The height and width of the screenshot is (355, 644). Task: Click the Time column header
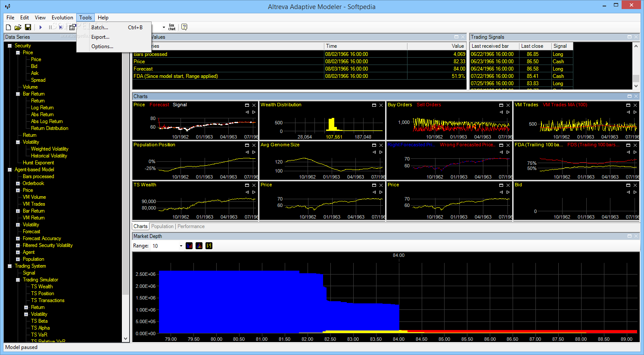pyautogui.click(x=366, y=46)
